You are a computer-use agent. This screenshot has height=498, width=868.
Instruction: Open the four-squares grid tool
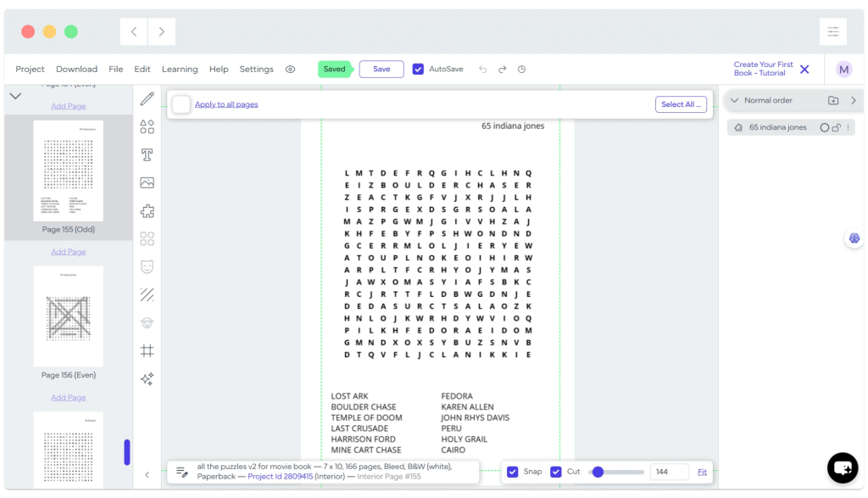(x=147, y=238)
